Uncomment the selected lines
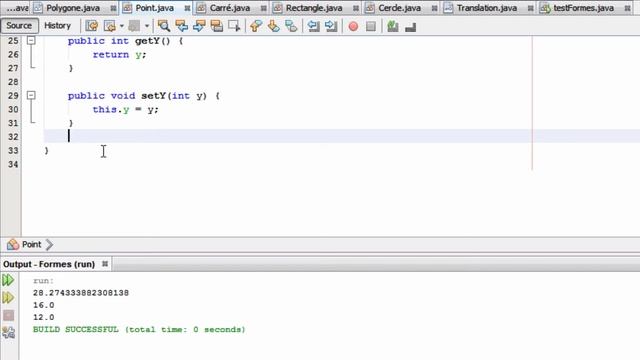Image resolution: width=640 pixels, height=360 pixels. [410, 26]
